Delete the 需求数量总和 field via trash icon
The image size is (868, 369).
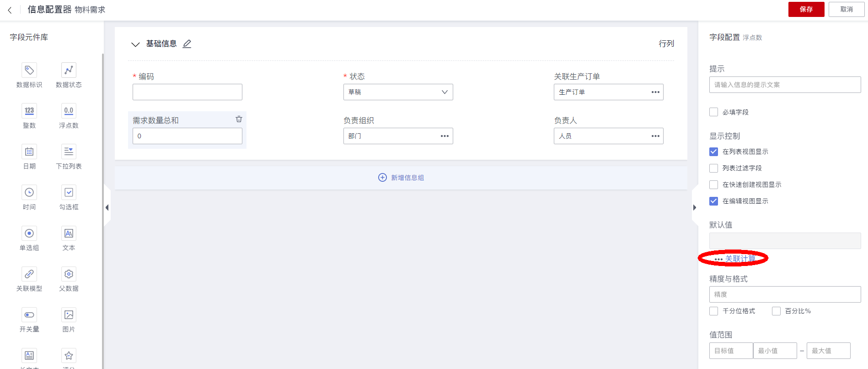239,119
